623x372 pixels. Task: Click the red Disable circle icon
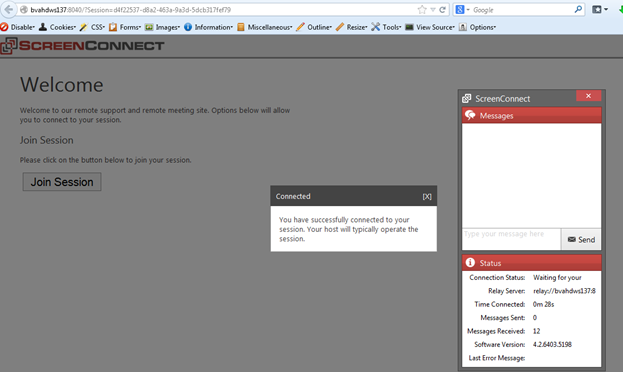click(4, 27)
